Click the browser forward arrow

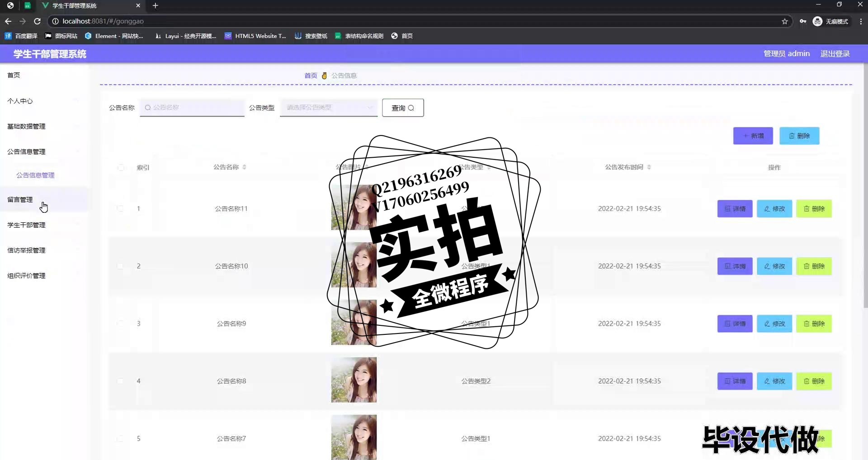[x=23, y=21]
